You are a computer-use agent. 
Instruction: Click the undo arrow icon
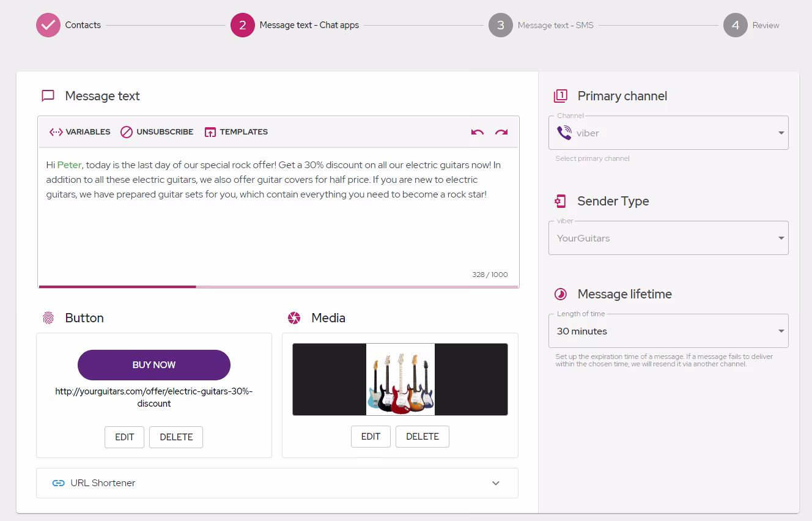(x=478, y=132)
